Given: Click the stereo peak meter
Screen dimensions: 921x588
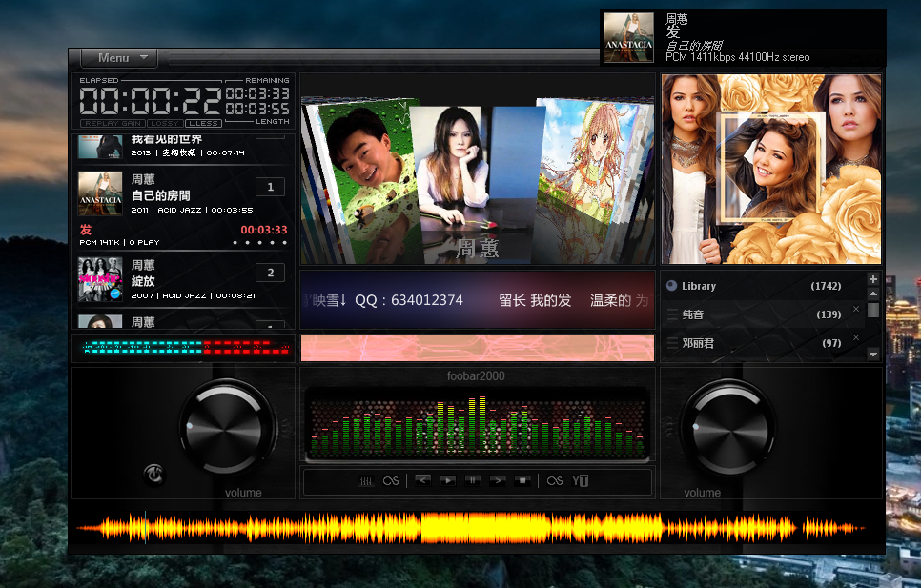Looking at the screenshot, I should click(x=186, y=348).
